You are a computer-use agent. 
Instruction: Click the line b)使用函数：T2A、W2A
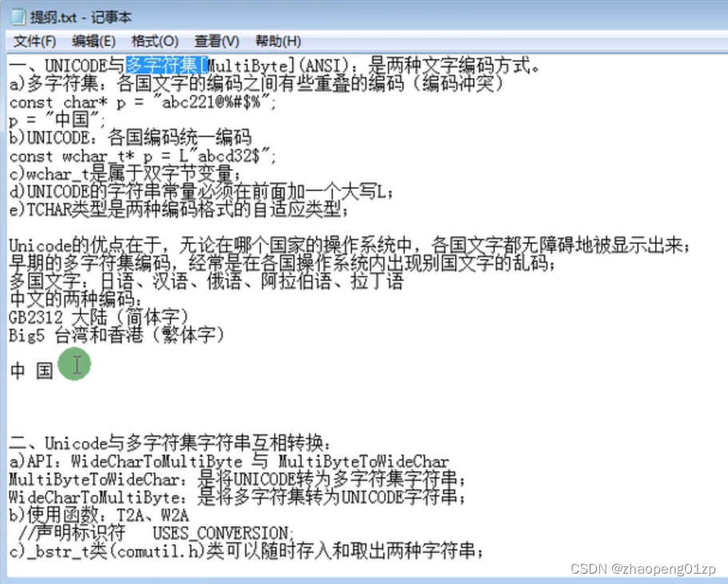[x=99, y=514]
